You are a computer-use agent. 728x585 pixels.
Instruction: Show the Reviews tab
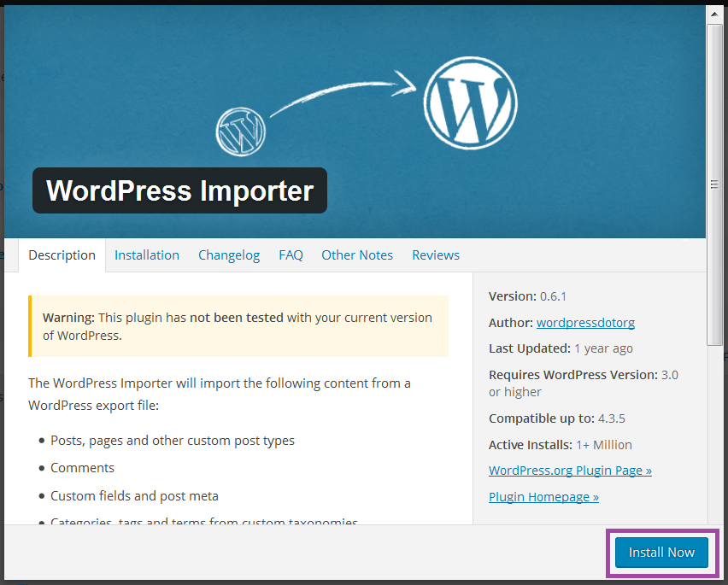436,255
